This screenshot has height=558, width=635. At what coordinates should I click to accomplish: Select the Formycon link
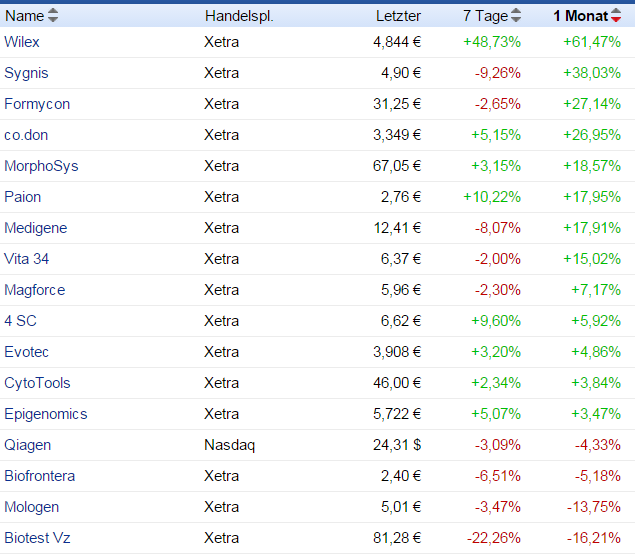tap(37, 104)
